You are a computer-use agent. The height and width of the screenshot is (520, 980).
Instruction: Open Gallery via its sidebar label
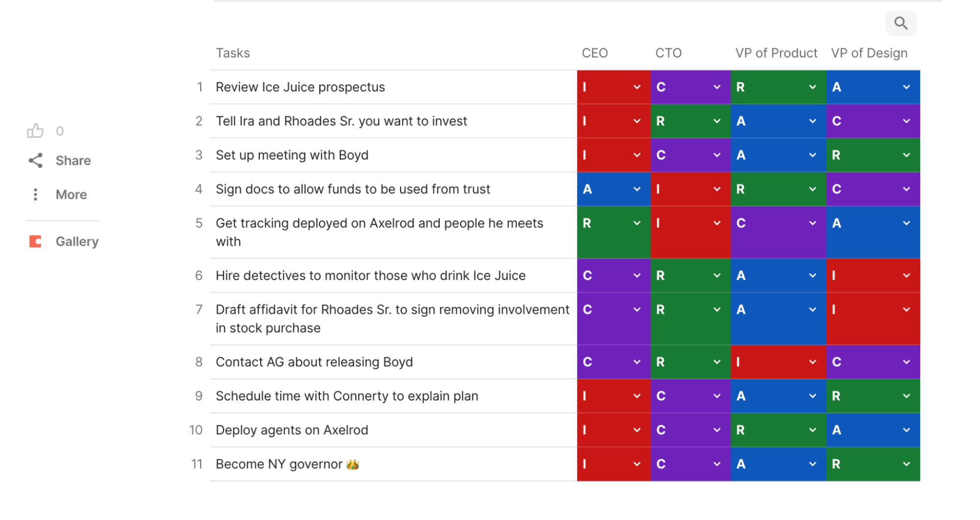[x=76, y=241]
